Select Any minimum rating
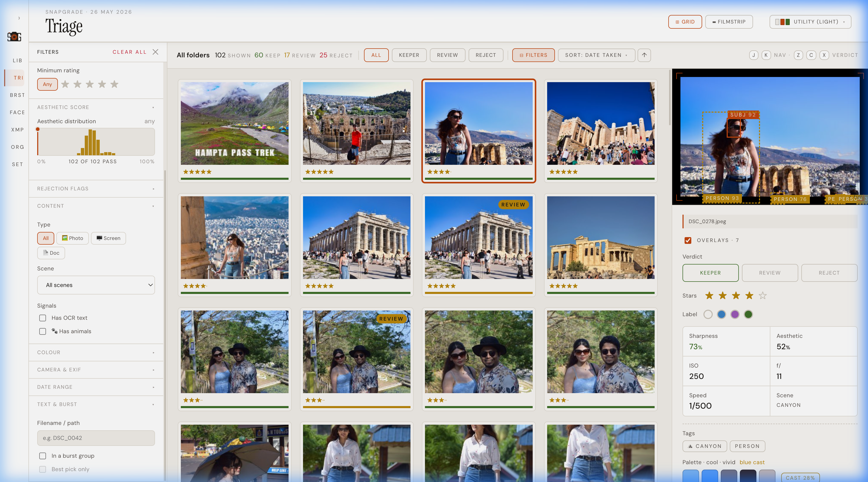 [47, 84]
